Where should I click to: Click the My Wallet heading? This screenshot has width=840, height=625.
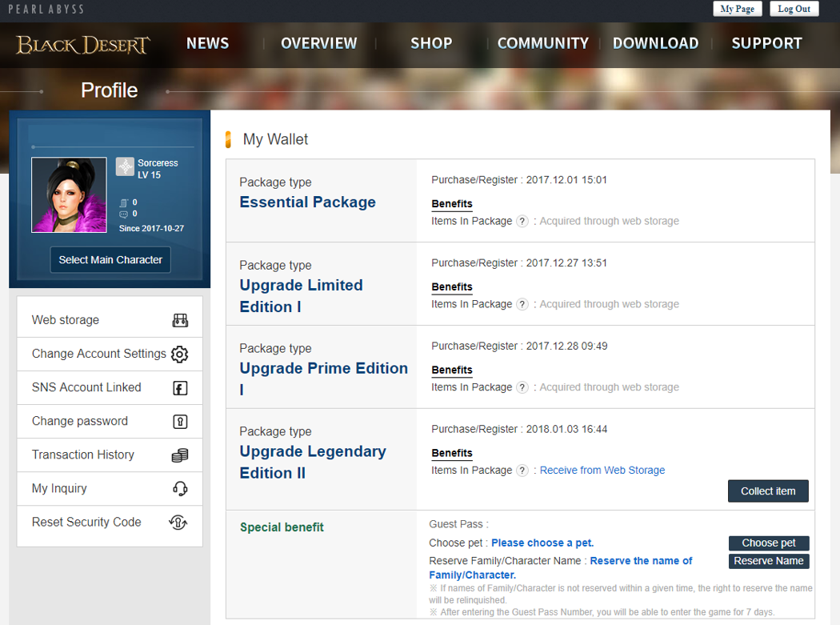coord(275,139)
